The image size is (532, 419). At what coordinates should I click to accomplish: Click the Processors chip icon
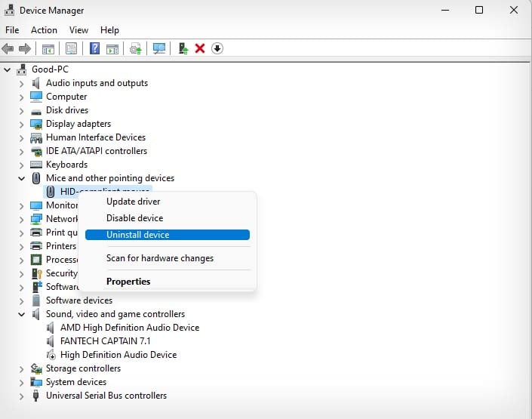pos(36,260)
